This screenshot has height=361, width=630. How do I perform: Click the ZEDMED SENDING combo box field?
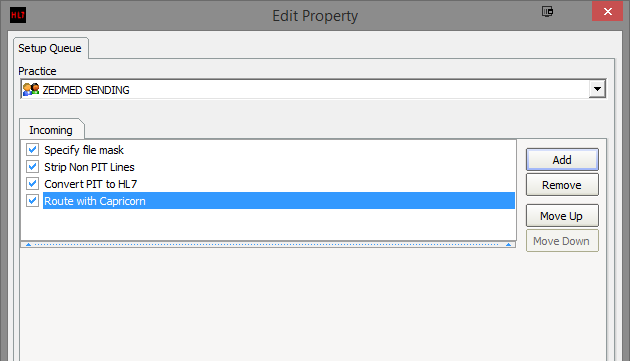point(313,89)
